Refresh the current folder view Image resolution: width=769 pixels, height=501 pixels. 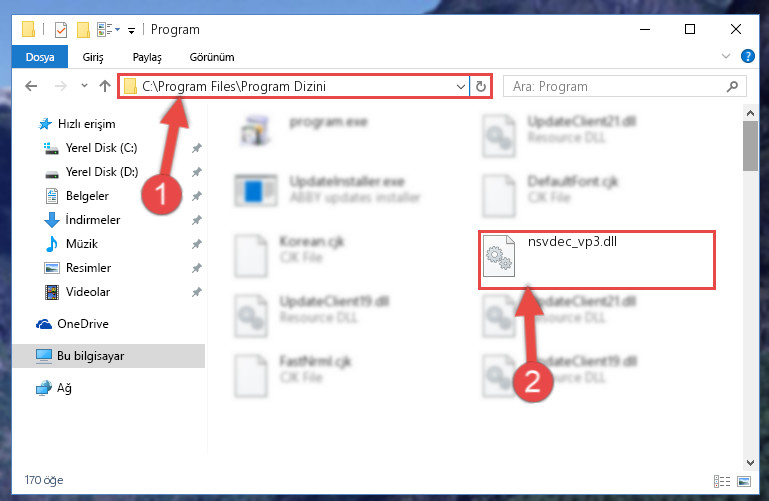tap(481, 86)
